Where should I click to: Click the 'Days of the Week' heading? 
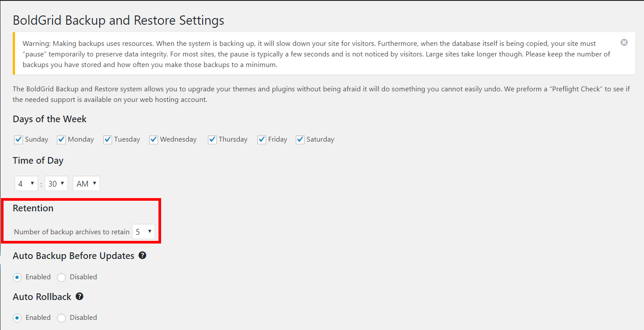[49, 119]
